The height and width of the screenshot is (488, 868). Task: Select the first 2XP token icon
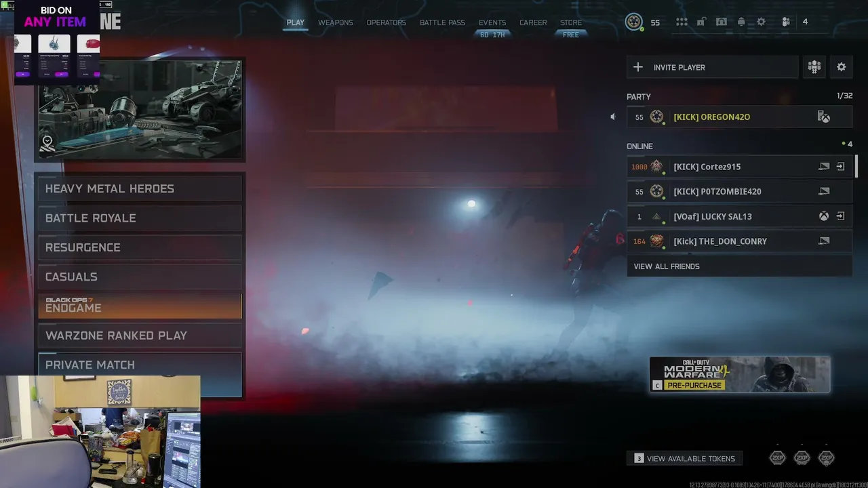(x=777, y=458)
